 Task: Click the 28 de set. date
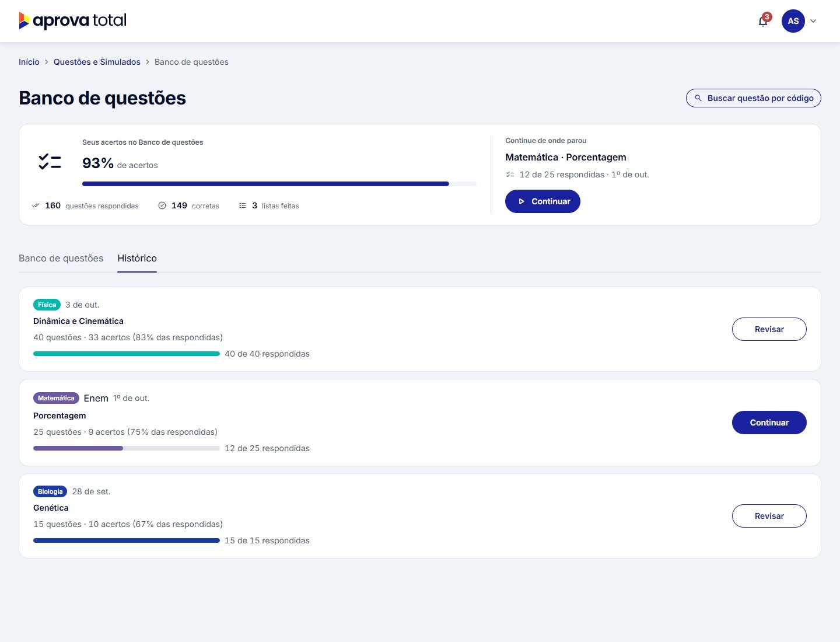[91, 491]
